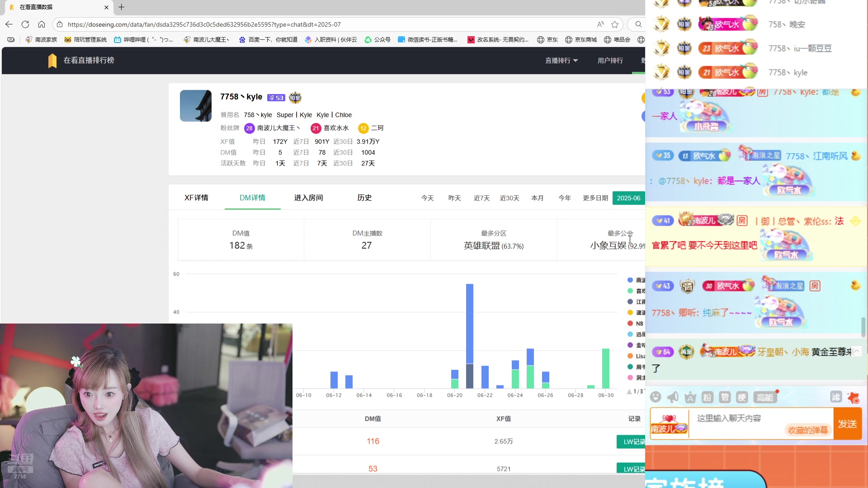Open read-aloud icon in address bar
868x488 pixels.
(x=600, y=24)
